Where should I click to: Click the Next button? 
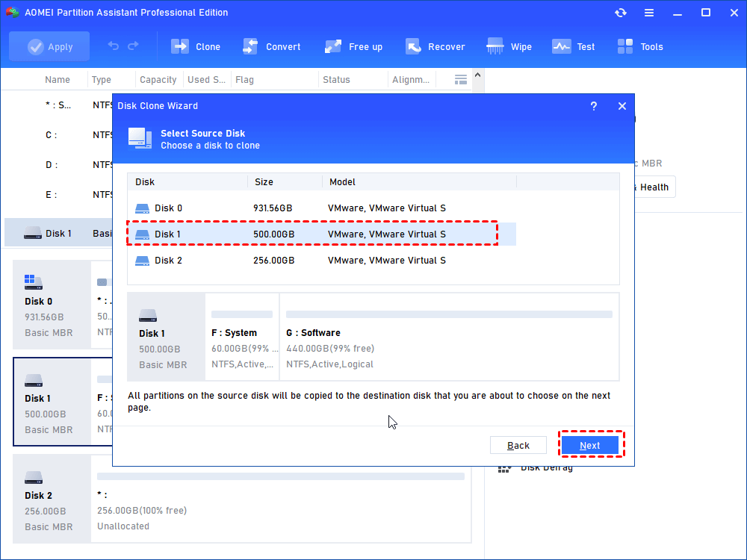(x=590, y=445)
